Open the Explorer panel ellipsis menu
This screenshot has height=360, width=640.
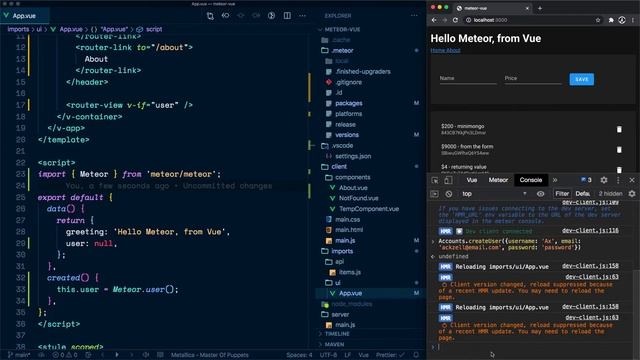coord(414,16)
